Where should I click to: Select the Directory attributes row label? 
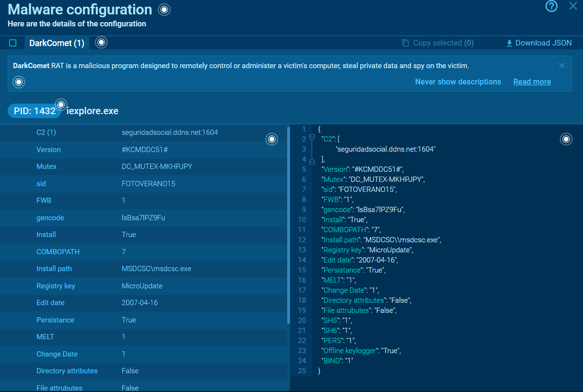(67, 371)
